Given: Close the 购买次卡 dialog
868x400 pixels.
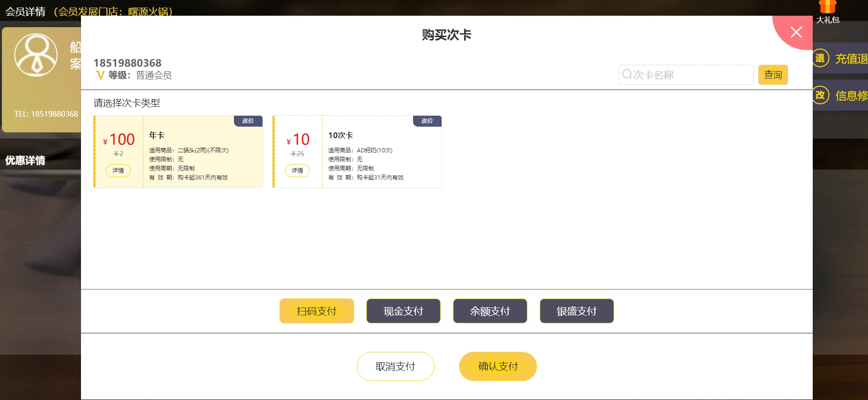Looking at the screenshot, I should click(796, 32).
